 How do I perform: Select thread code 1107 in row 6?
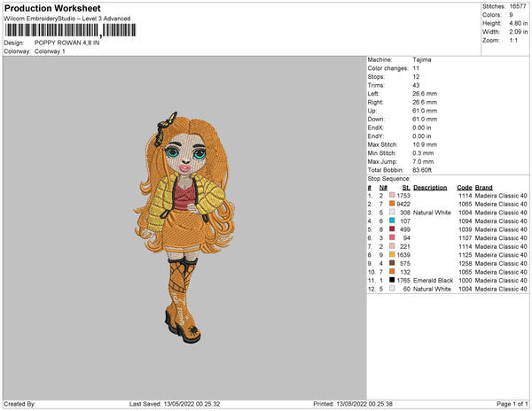[465, 238]
